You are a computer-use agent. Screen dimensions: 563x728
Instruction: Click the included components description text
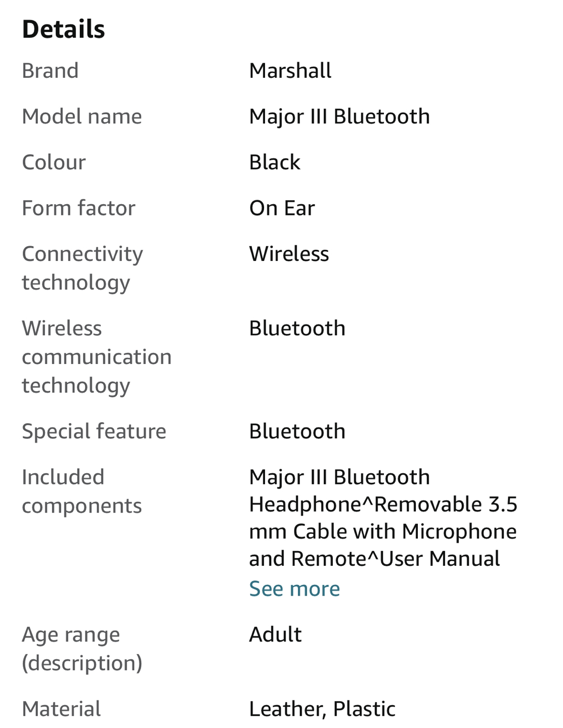383,518
